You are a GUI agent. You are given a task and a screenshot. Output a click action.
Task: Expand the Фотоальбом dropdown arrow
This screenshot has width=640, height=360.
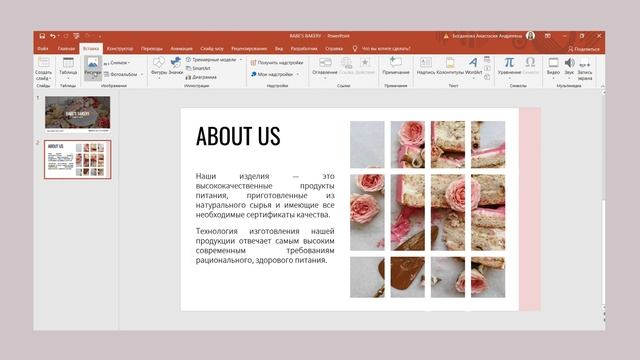(142, 74)
